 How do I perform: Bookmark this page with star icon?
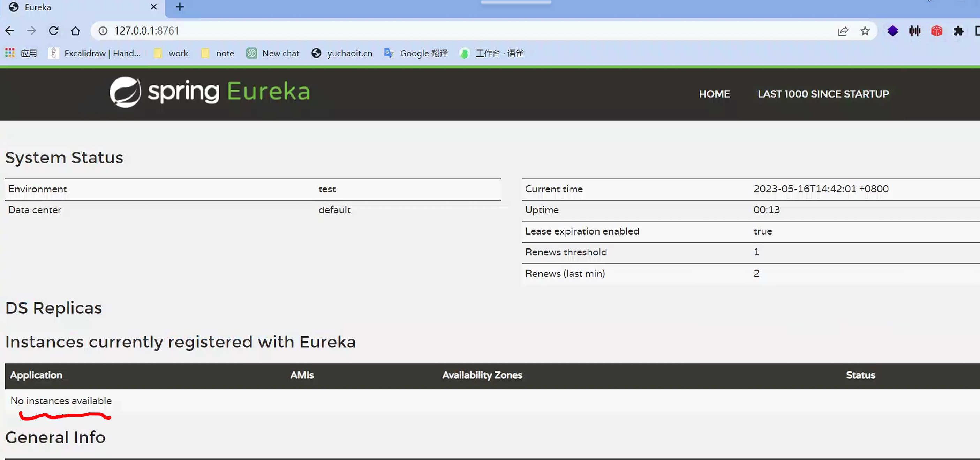point(865,31)
